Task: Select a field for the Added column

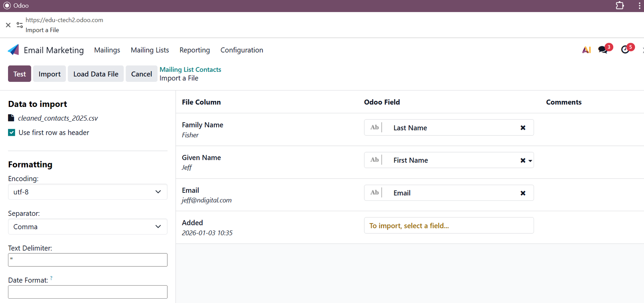Action: point(448,226)
